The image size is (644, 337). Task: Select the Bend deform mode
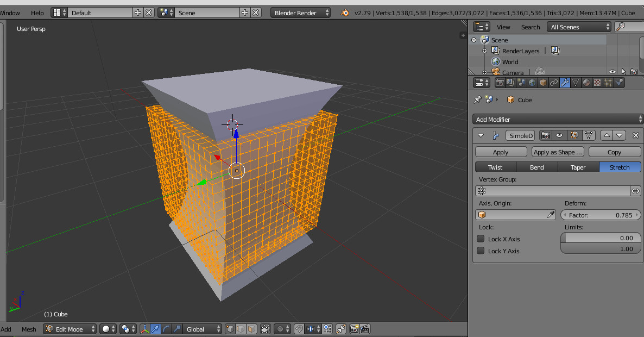537,167
